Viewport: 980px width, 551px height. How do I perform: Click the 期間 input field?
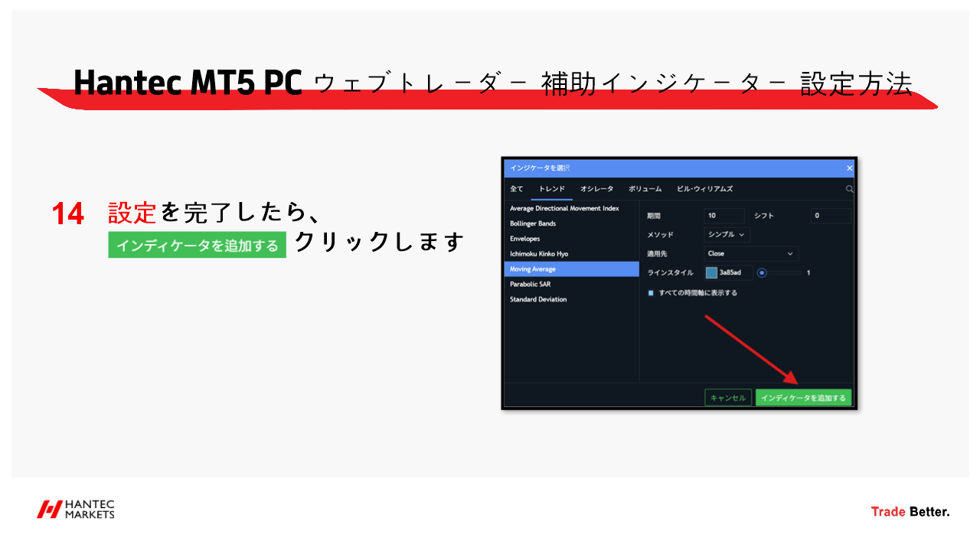[724, 216]
